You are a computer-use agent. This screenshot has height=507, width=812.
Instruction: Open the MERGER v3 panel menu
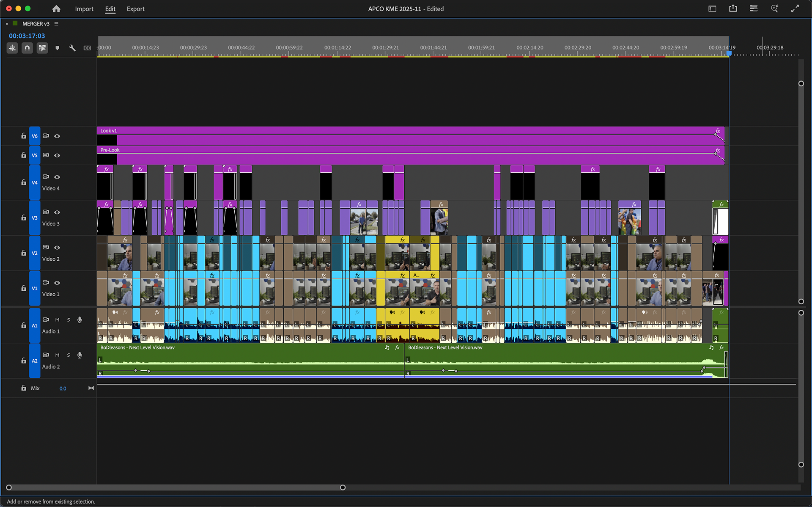56,24
